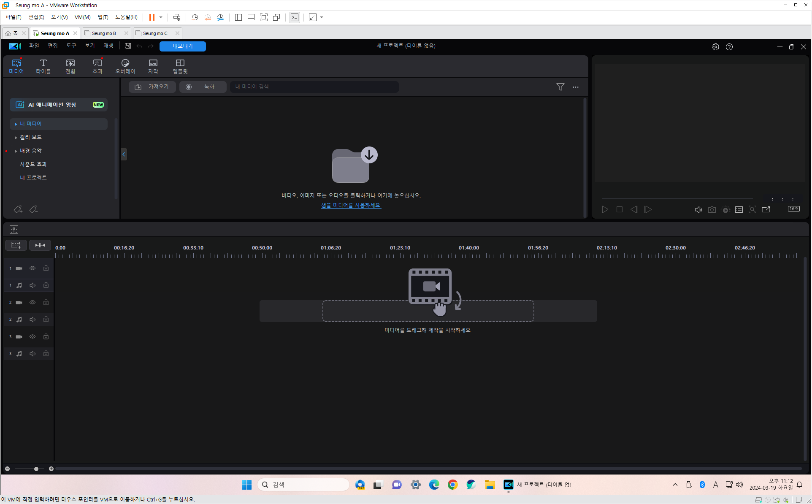The width and height of the screenshot is (812, 504).
Task: Expand the 컬러 보드 tree item
Action: [x=16, y=138]
